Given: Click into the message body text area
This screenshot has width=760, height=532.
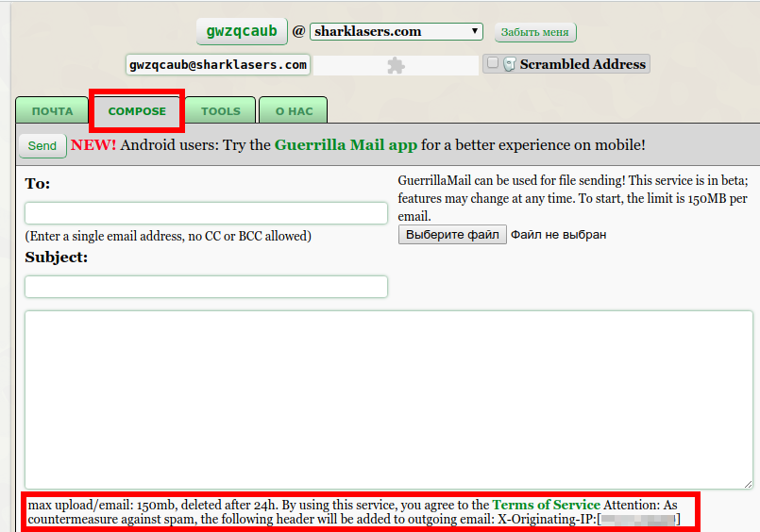Looking at the screenshot, I should (x=389, y=400).
